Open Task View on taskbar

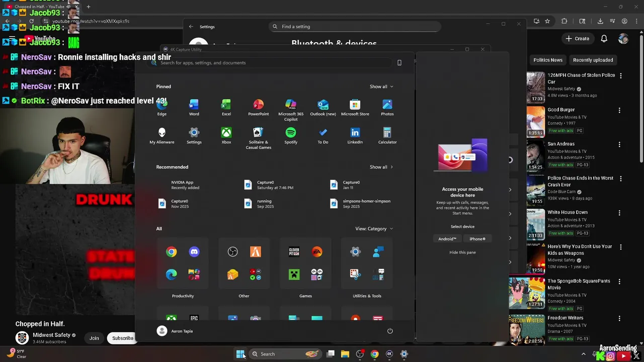[331, 354]
